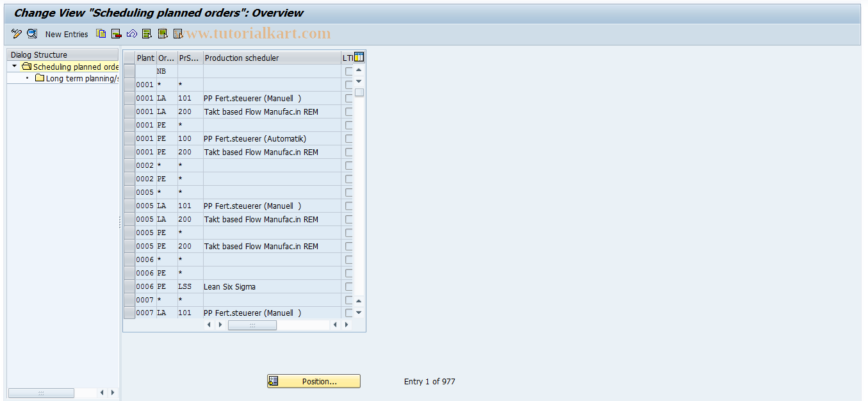
Task: Click table vertical scrollbar thumb
Action: click(359, 92)
